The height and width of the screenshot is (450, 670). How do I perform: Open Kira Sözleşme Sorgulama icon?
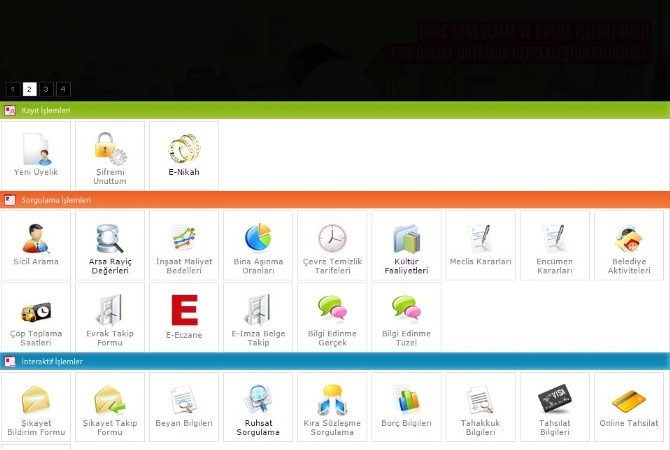point(332,400)
